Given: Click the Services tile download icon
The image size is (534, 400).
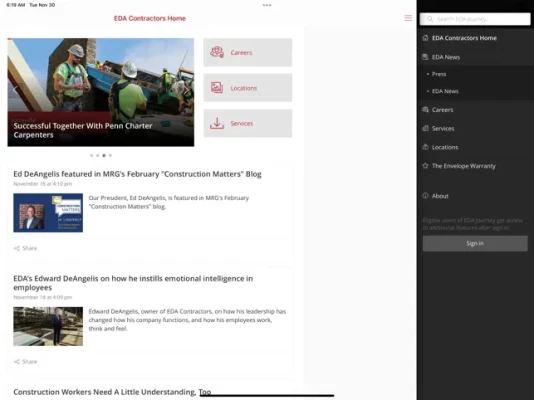Looking at the screenshot, I should 217,123.
